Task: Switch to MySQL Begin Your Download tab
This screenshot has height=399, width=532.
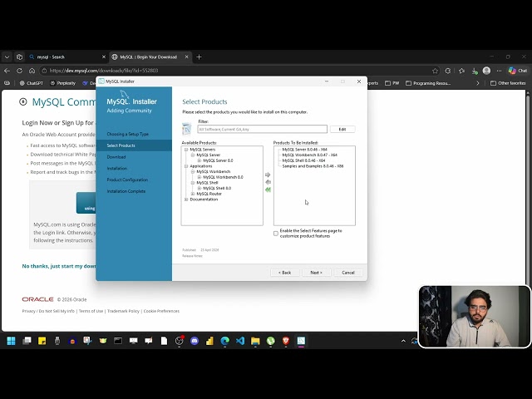Action: coord(150,57)
